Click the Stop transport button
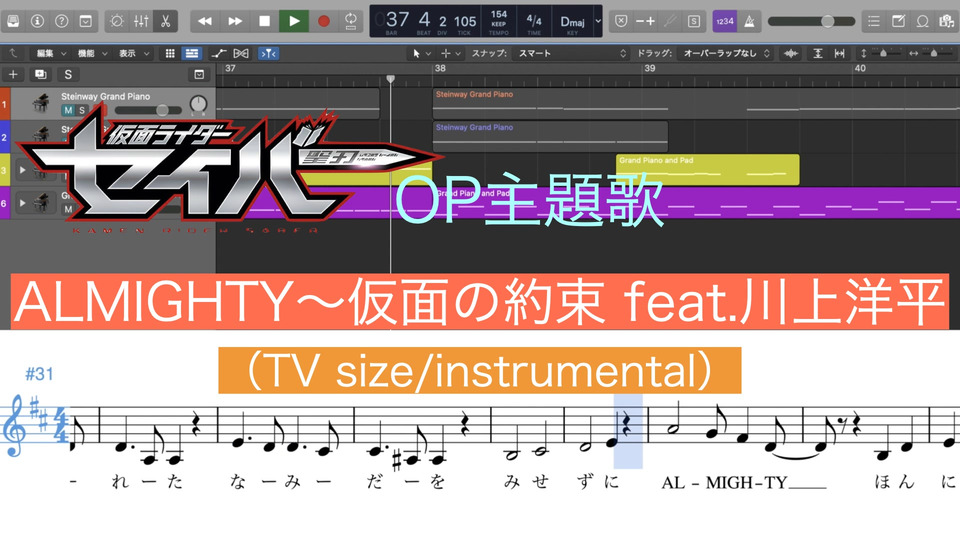Image resolution: width=960 pixels, height=540 pixels. click(x=264, y=21)
